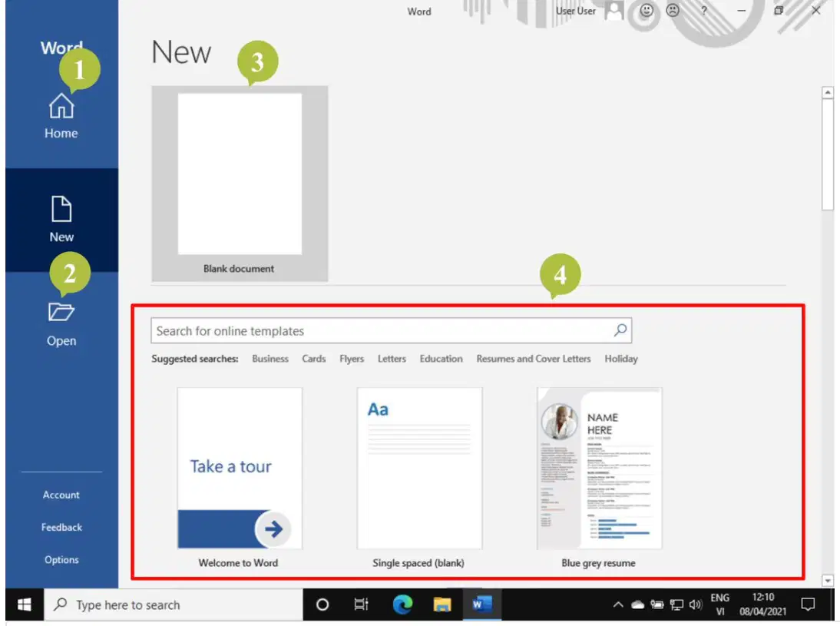Go to the Open folder sidebar item
The image size is (840, 626).
[x=61, y=325]
